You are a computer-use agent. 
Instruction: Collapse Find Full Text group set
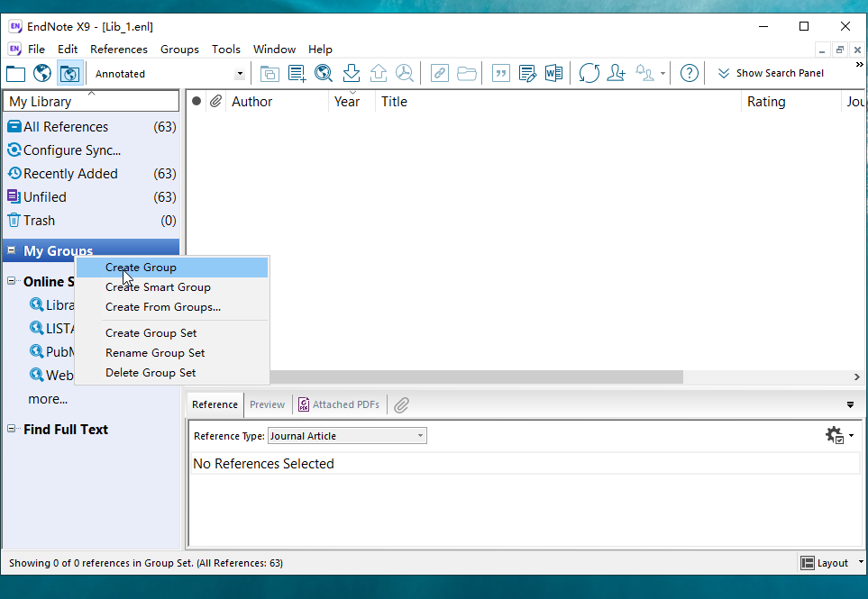[11, 429]
